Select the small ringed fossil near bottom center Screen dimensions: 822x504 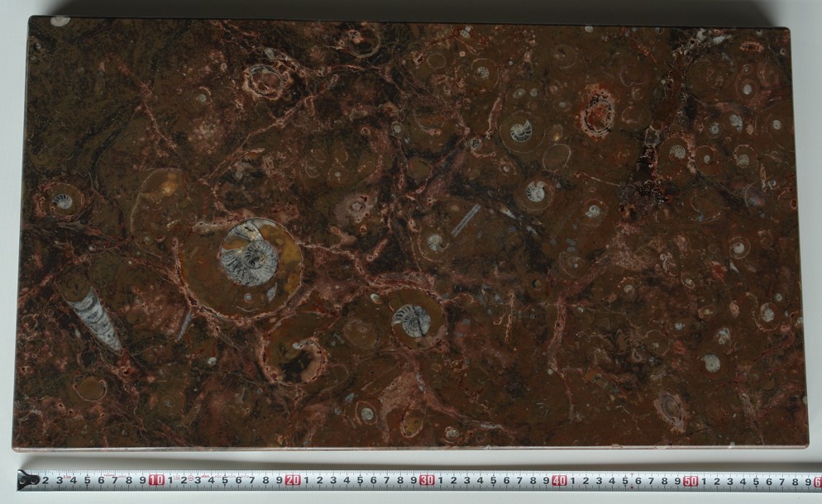point(366,413)
